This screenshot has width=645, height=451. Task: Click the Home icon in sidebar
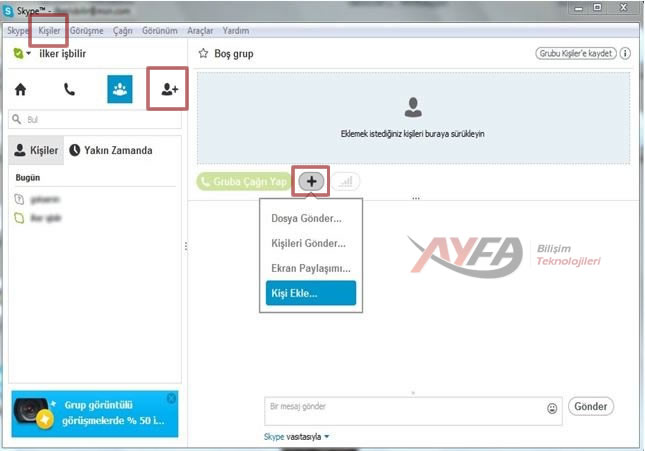point(21,89)
